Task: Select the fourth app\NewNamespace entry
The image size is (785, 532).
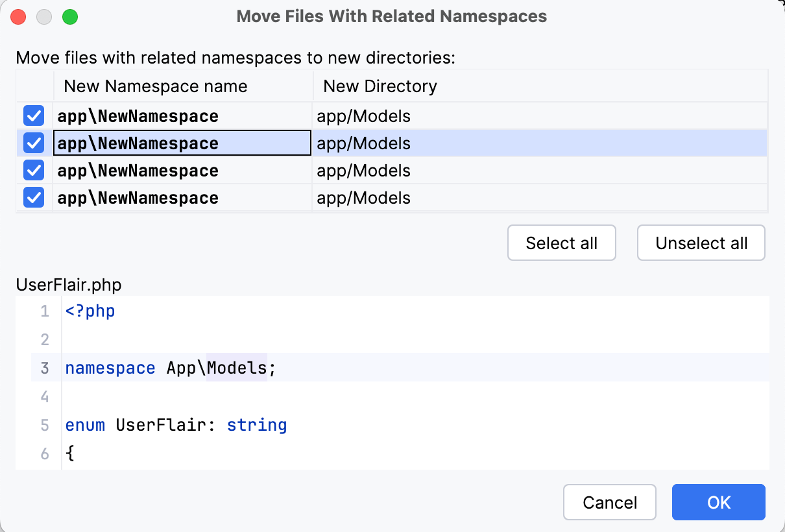Action: click(138, 197)
